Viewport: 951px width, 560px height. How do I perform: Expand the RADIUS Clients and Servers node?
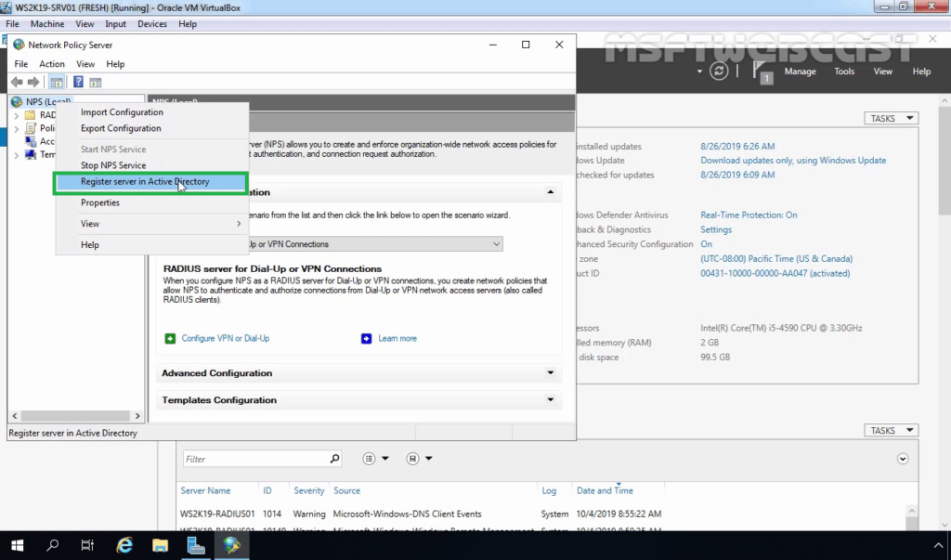coord(17,115)
